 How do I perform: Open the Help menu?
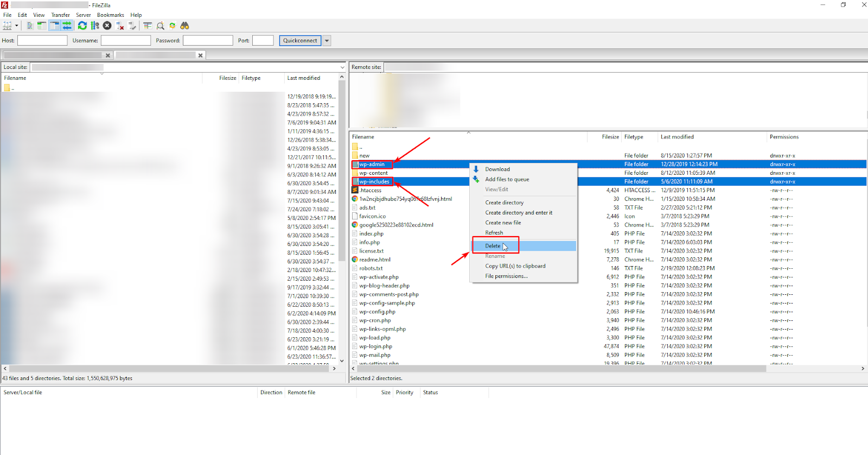[x=136, y=15]
